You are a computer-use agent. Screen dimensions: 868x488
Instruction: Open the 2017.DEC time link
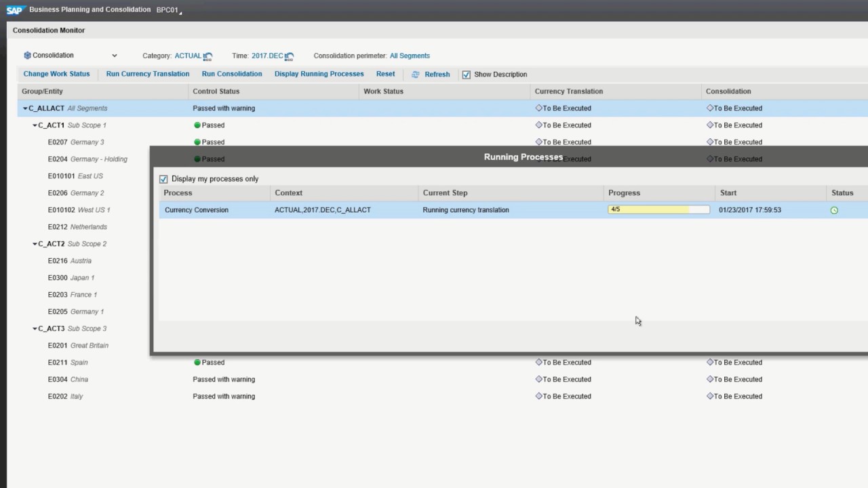[x=267, y=56]
